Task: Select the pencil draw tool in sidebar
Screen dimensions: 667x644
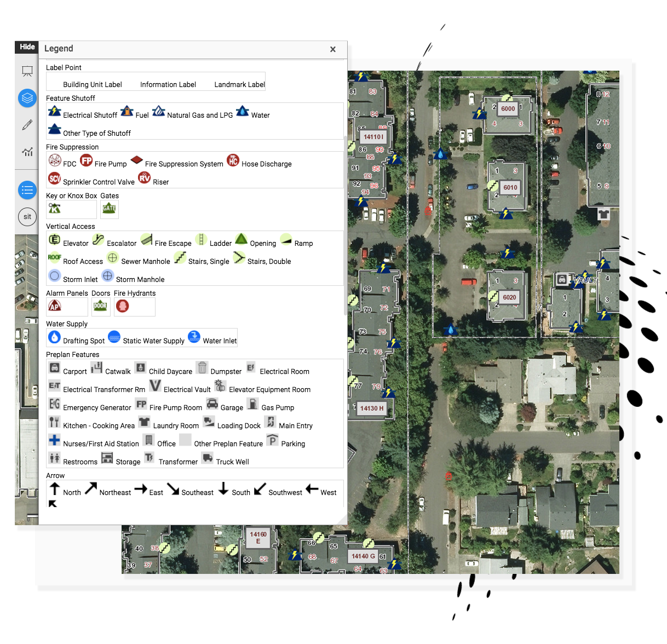Action: pos(27,125)
